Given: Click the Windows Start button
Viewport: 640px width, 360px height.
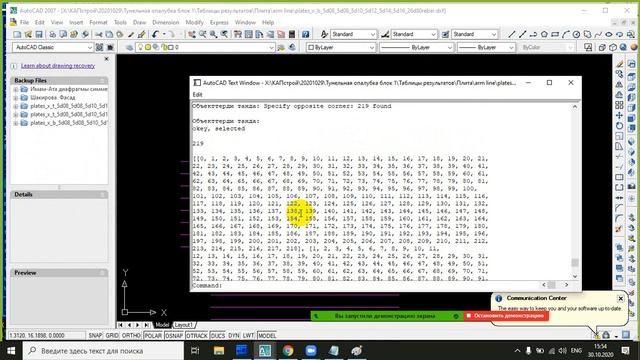Looking at the screenshot, I should [x=11, y=351].
